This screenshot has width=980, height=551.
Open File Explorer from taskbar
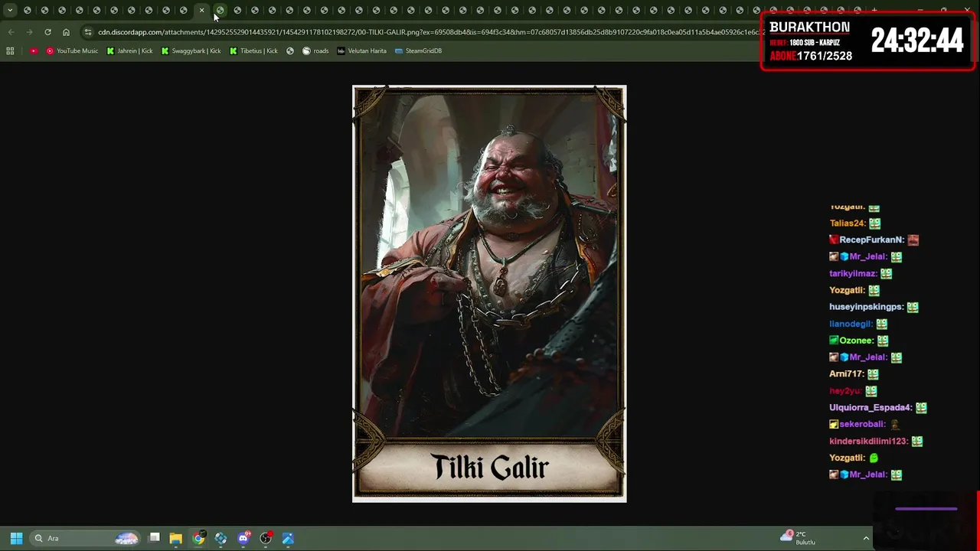coord(175,538)
